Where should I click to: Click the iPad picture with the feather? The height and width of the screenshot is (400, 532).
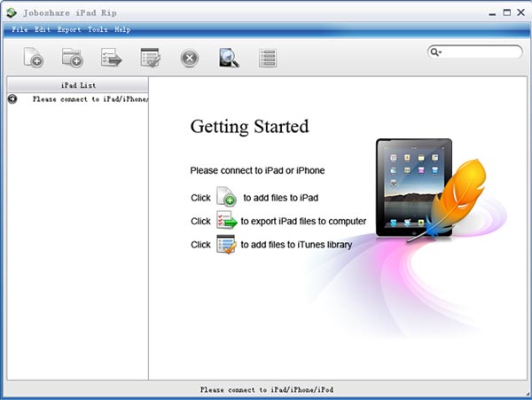pos(431,190)
